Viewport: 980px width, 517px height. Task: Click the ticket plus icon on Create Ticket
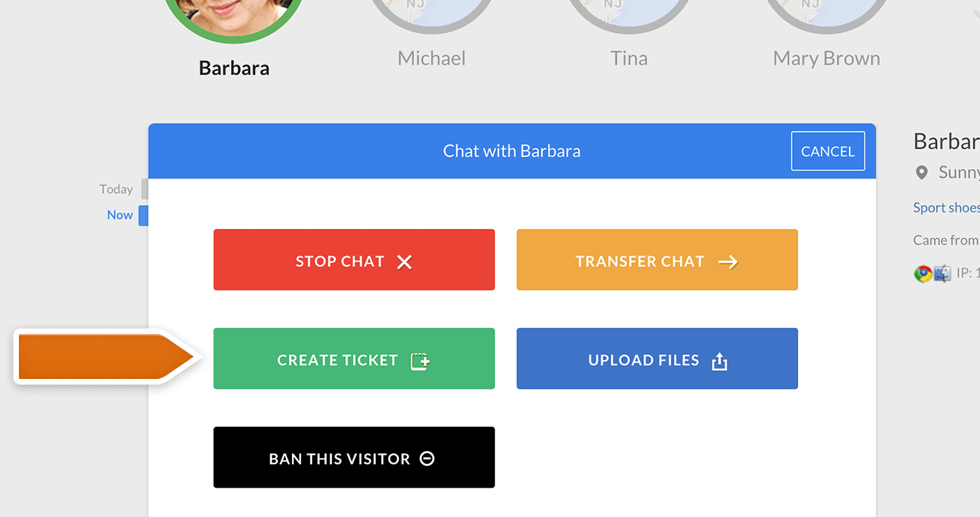point(420,361)
